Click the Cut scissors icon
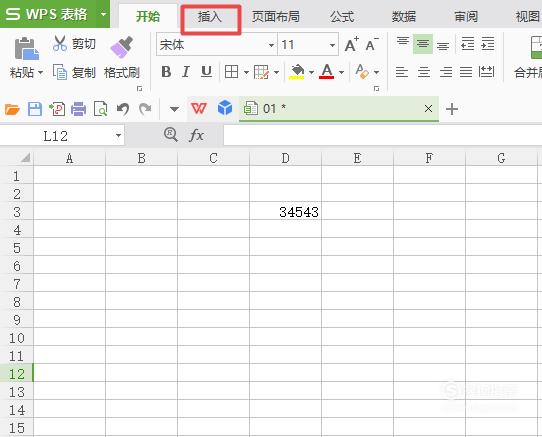Screen dimensions: 542x437 (x=60, y=43)
